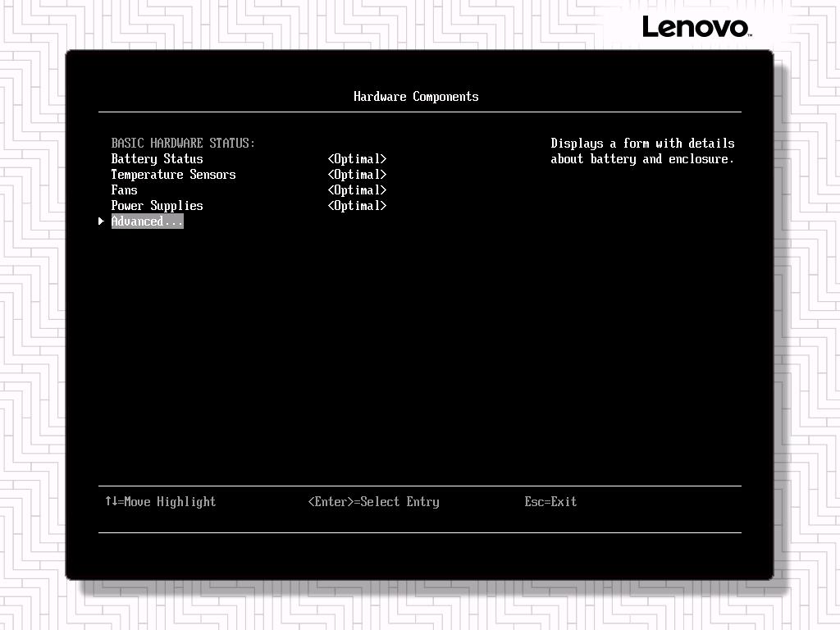Open the Advanced... menu entry

[147, 221]
